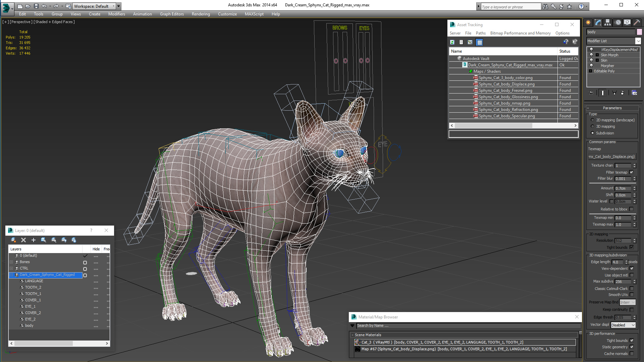Enable Use object mtl checkbox
644x362 pixels.
click(632, 275)
